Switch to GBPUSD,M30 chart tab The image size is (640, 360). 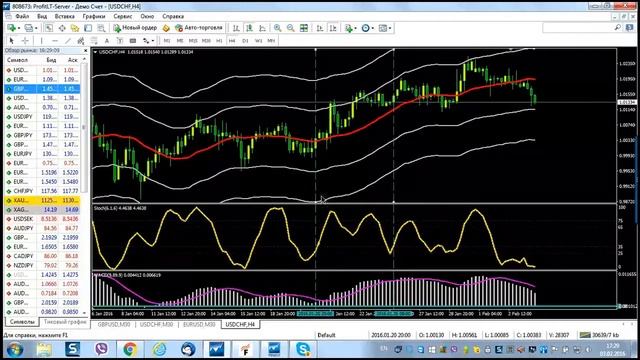coord(114,324)
